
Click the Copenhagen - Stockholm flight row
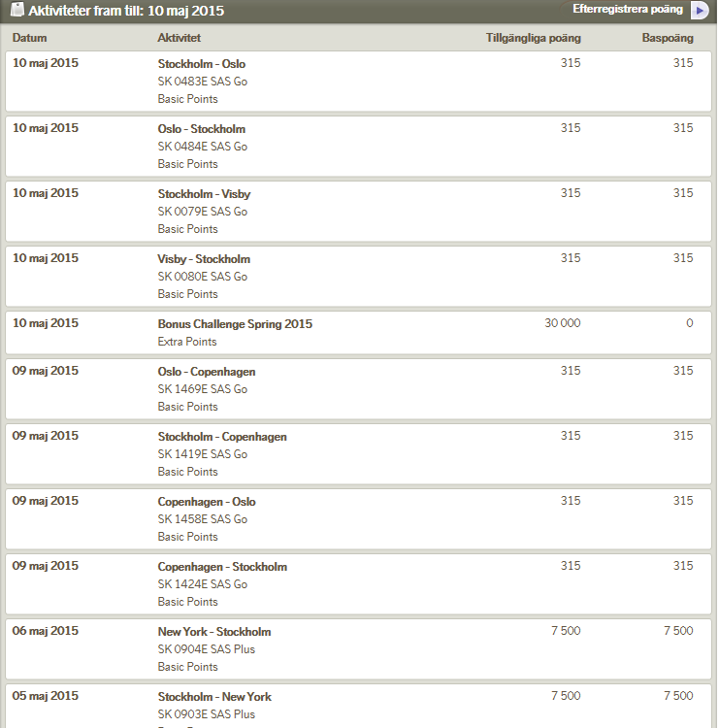coord(222,567)
